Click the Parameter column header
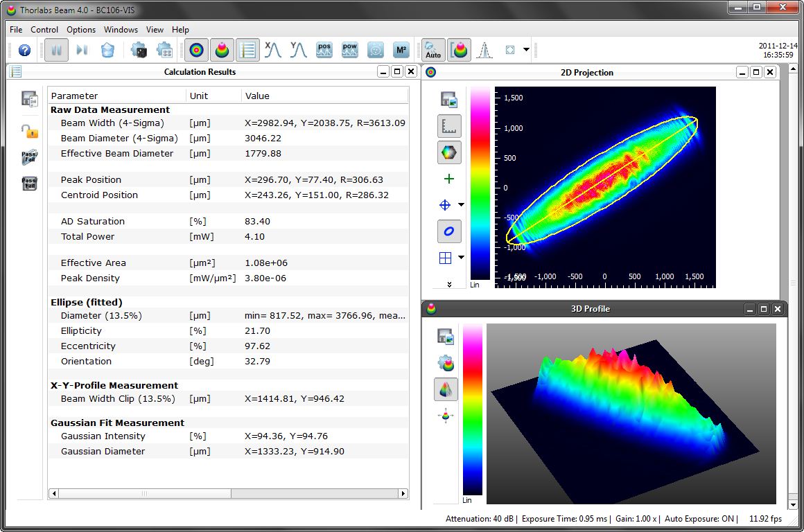The image size is (804, 532). coord(74,96)
